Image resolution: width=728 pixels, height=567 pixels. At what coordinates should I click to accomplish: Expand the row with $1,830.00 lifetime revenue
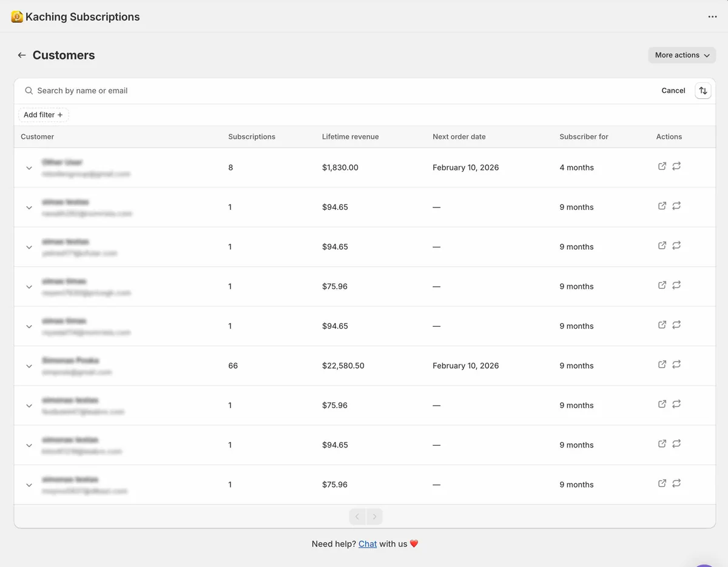click(x=29, y=168)
